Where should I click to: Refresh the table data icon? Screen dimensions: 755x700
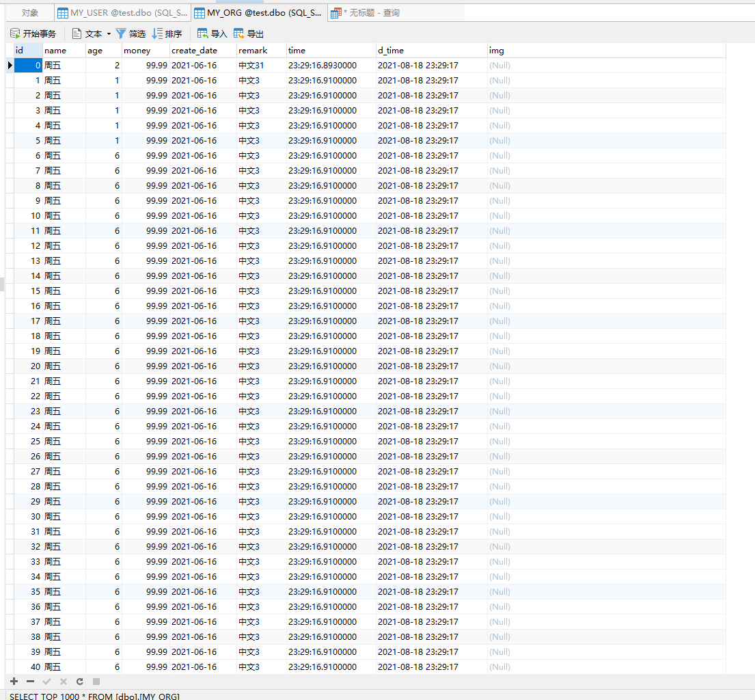(x=79, y=682)
